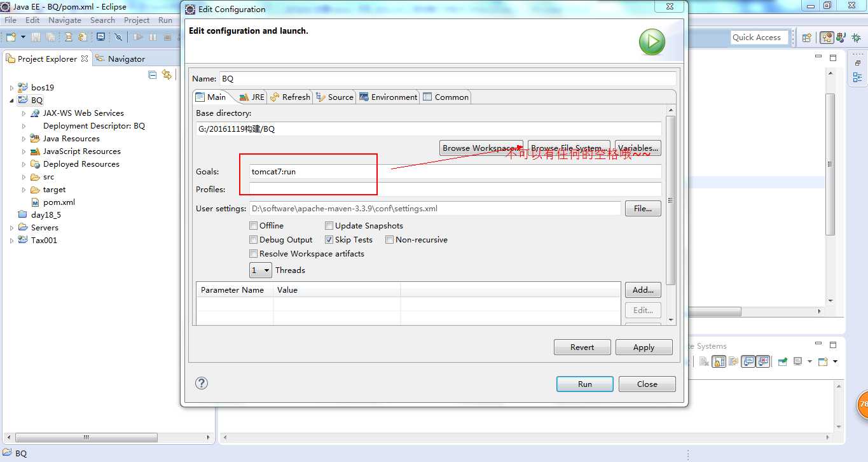Open the Console monitor toolbar icon
The width and height of the screenshot is (868, 462).
point(100,38)
